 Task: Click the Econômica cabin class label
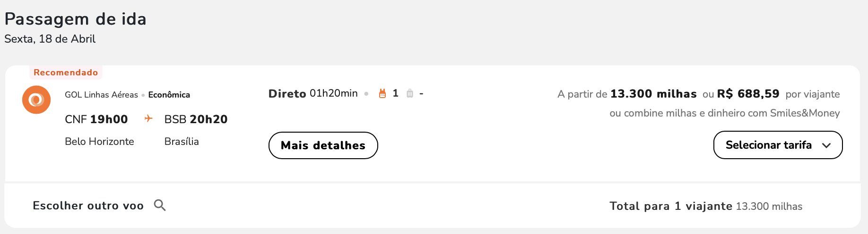pyautogui.click(x=169, y=95)
